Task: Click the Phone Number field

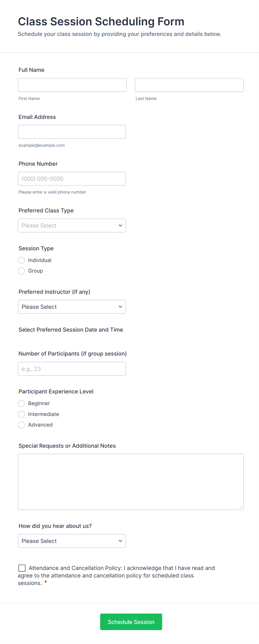Action: coord(72,179)
